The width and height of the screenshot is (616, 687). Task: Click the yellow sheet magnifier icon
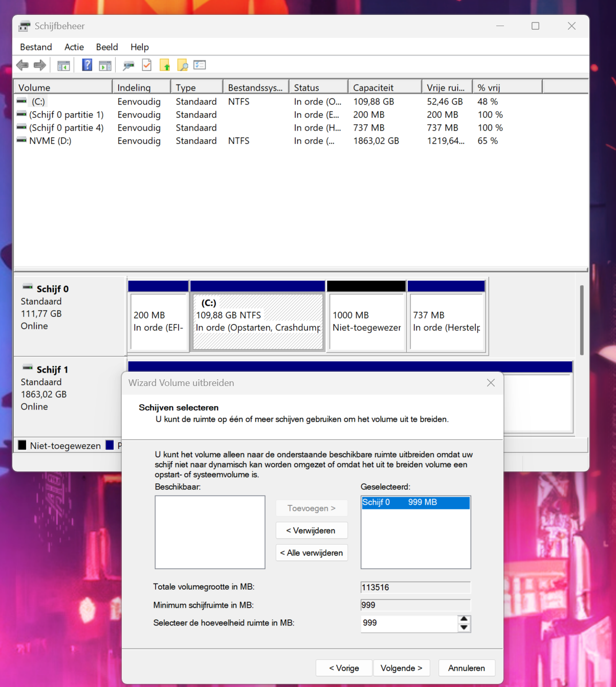click(x=183, y=65)
